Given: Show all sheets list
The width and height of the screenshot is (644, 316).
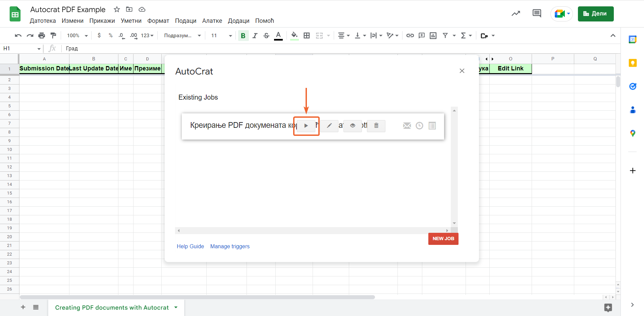Looking at the screenshot, I should tap(36, 307).
